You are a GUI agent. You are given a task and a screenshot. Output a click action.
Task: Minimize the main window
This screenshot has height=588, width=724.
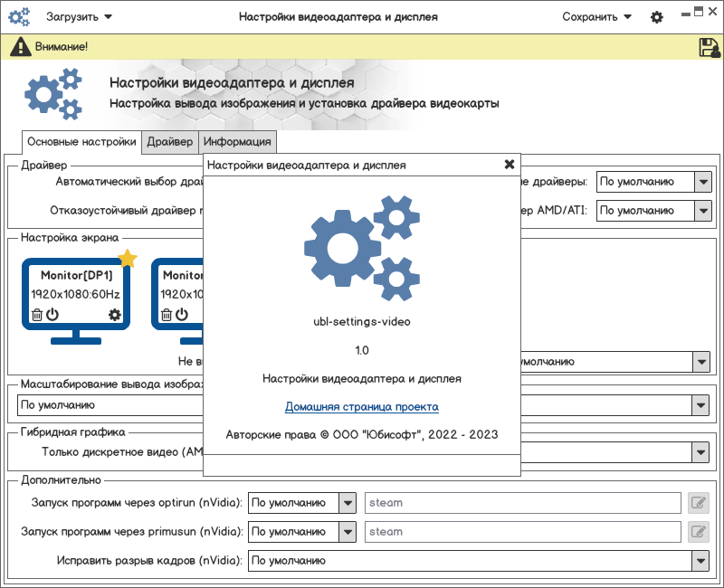point(686,14)
